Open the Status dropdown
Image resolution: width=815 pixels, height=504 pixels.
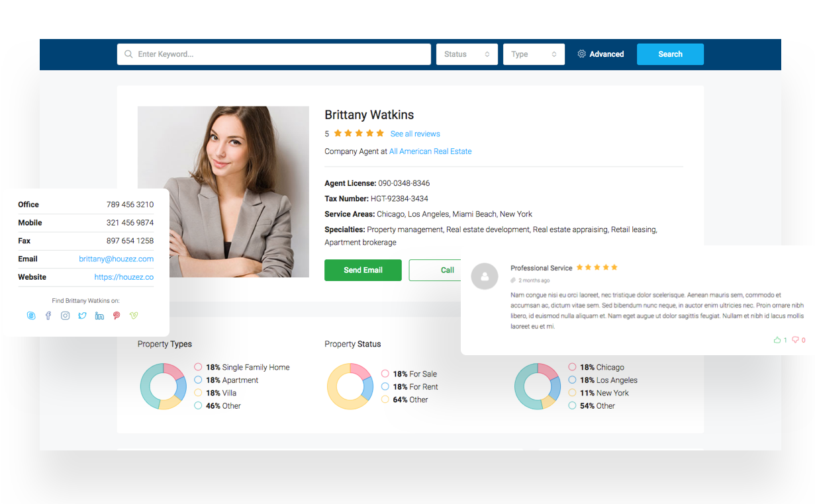pos(466,54)
